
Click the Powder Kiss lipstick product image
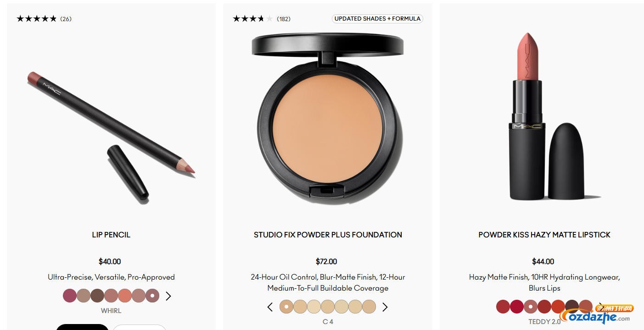click(545, 117)
